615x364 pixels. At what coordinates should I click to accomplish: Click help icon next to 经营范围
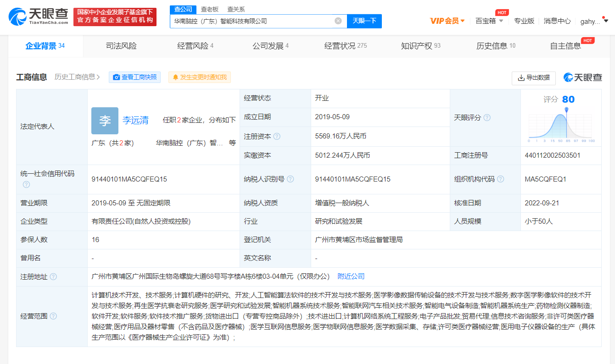click(x=53, y=316)
